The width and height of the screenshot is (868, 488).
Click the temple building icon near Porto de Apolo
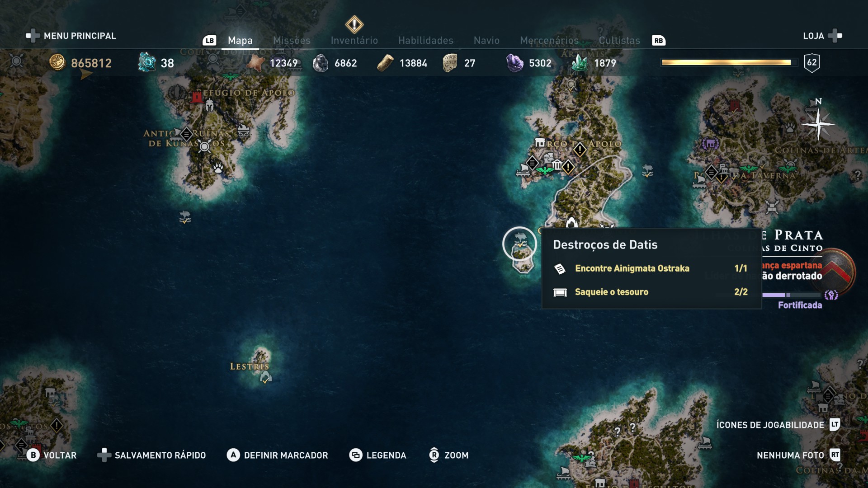tap(557, 165)
